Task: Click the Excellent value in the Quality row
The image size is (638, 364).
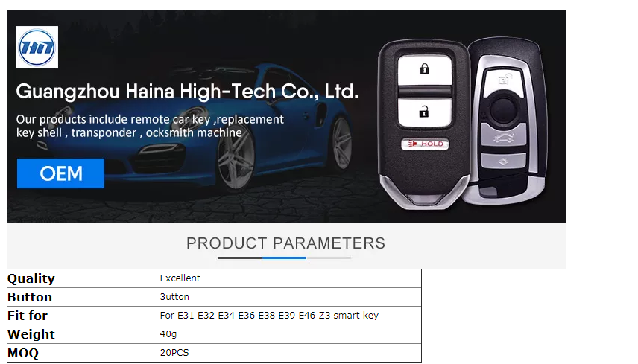Action: tap(180, 278)
